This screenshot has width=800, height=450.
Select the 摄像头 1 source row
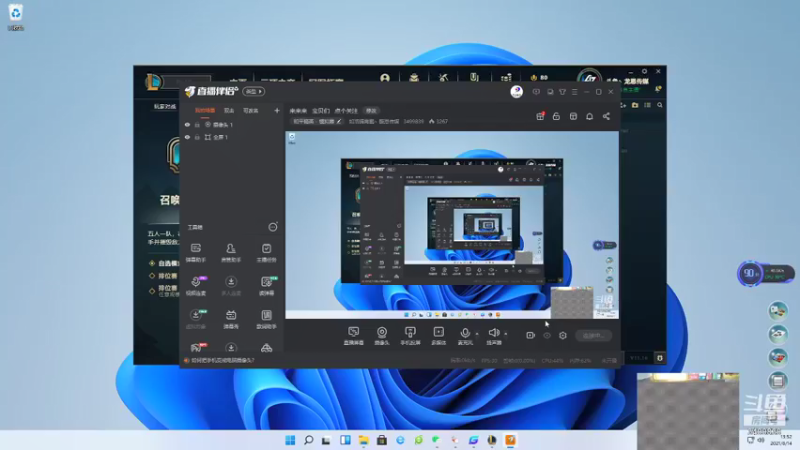pyautogui.click(x=232, y=124)
